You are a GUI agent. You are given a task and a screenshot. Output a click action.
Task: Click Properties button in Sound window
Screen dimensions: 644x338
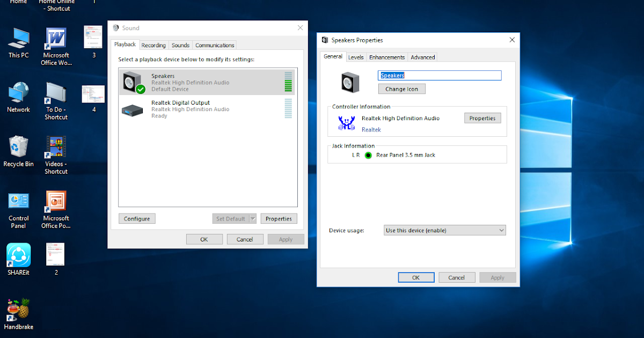tap(279, 218)
